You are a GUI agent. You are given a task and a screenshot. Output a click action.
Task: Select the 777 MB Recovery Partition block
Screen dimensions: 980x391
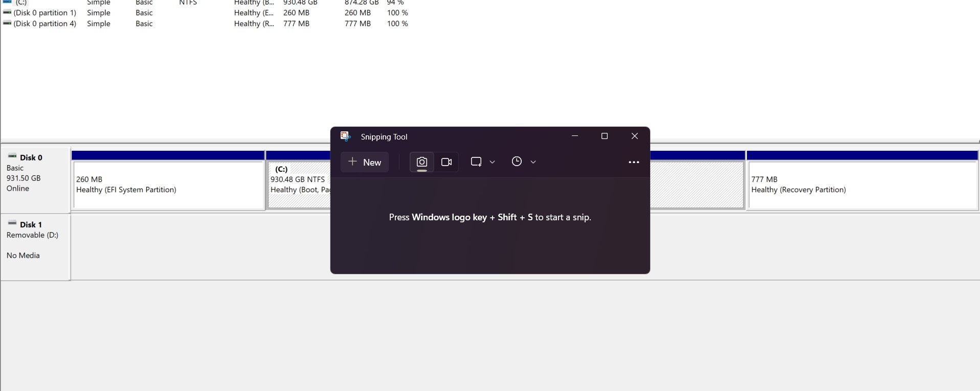tap(863, 185)
